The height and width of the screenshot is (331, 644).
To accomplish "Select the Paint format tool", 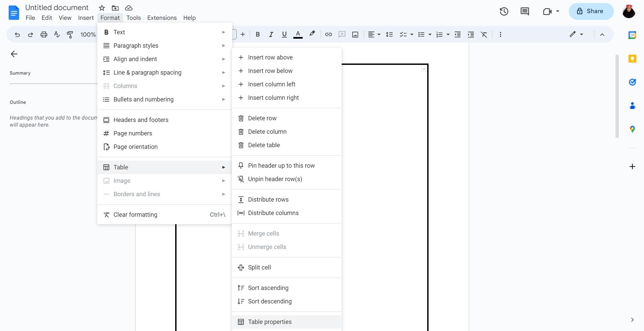I will coord(70,34).
